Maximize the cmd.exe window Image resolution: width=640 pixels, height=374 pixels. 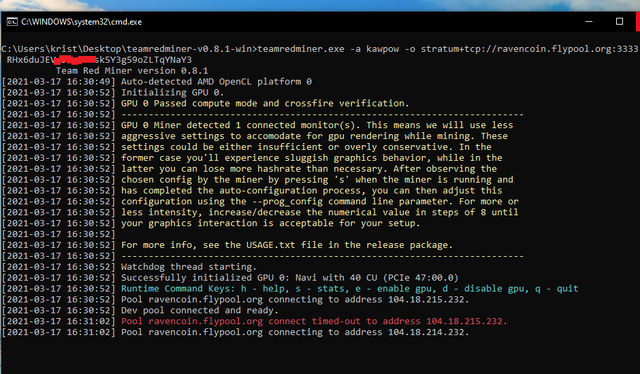[619, 21]
